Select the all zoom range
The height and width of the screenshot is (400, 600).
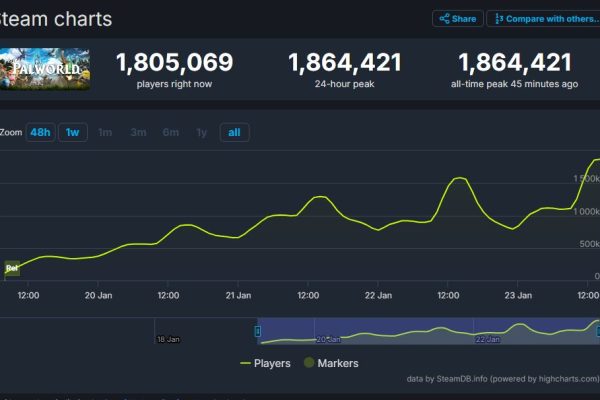[x=235, y=132]
